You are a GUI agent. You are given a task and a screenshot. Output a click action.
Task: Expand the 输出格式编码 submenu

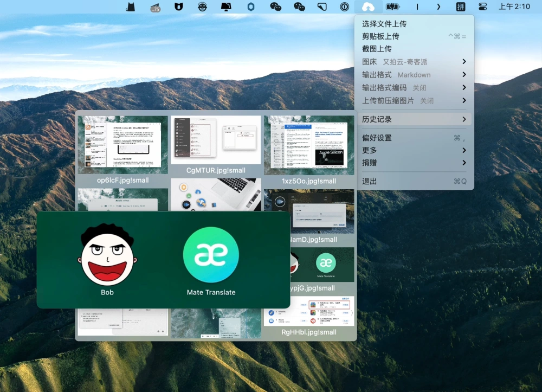pyautogui.click(x=414, y=87)
